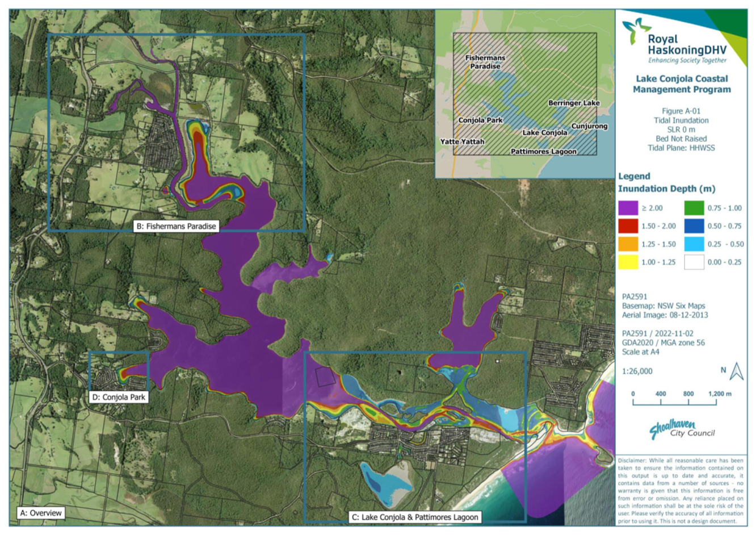The height and width of the screenshot is (535, 756).
Task: Click the disclaimer text block
Action: pos(681,491)
